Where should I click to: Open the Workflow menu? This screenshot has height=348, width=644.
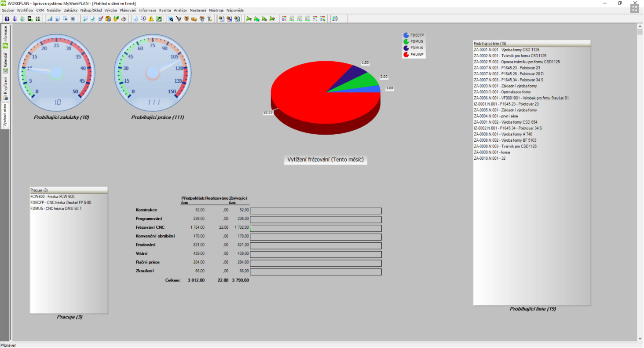coord(25,10)
